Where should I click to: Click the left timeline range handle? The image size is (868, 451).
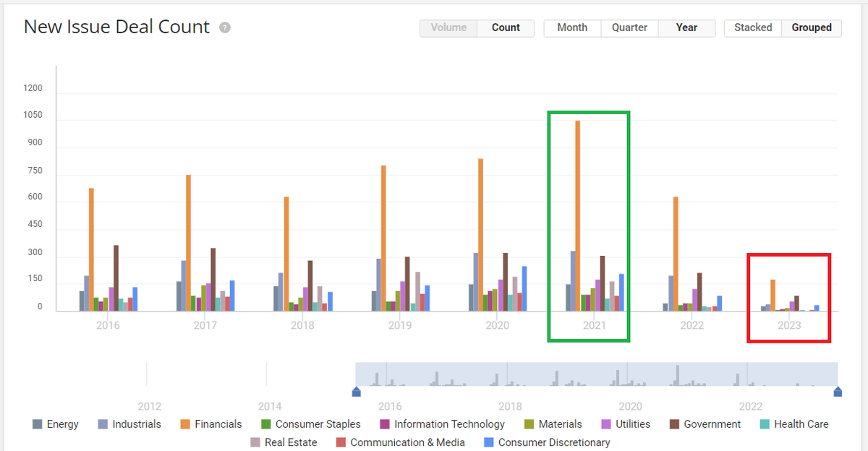pos(356,392)
